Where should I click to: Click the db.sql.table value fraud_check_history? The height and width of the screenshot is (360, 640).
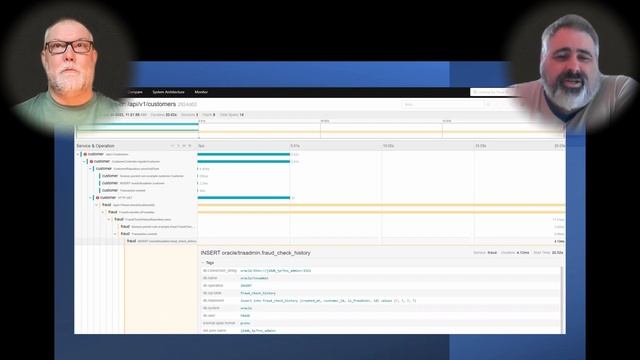pyautogui.click(x=258, y=293)
